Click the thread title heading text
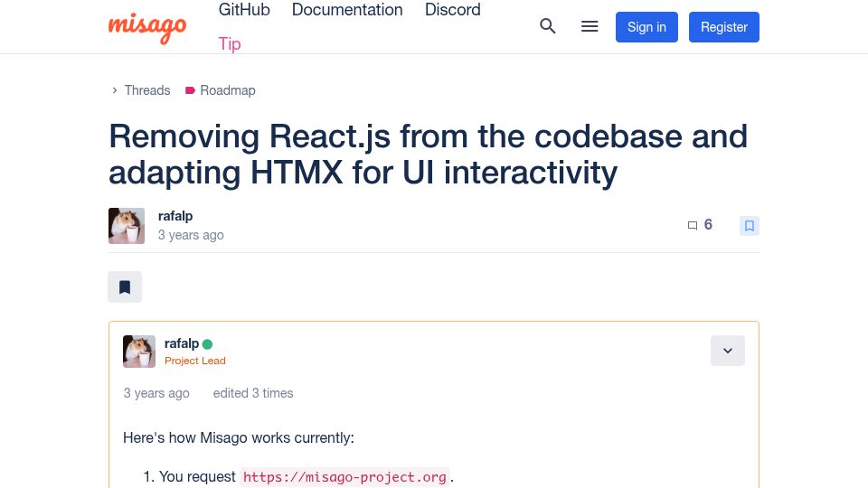Image resolution: width=868 pixels, height=488 pixels. (428, 154)
